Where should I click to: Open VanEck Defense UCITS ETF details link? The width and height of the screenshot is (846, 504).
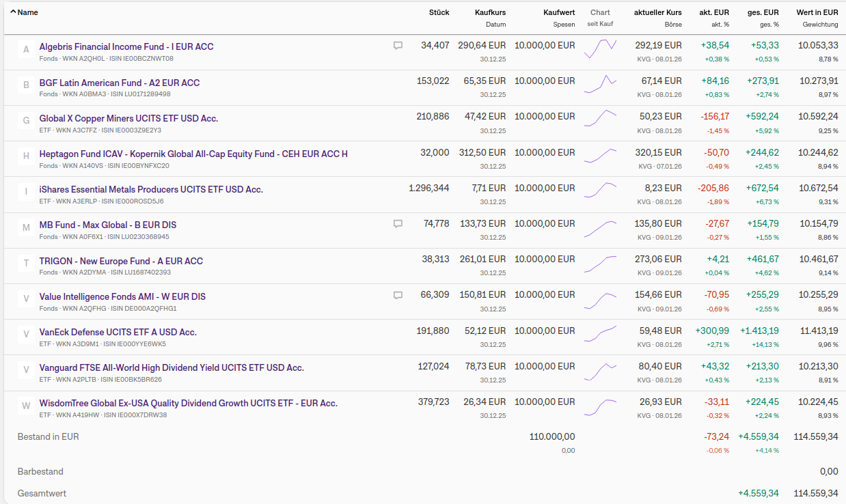click(118, 332)
